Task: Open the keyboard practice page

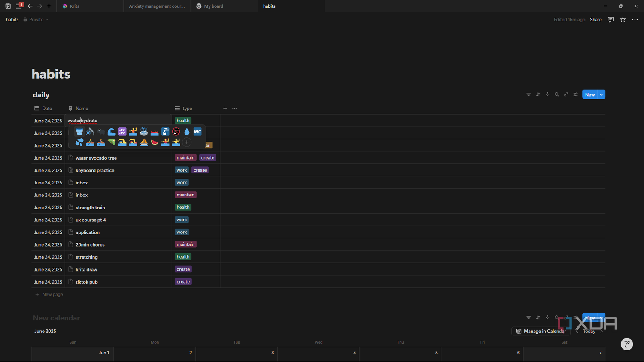Action: [95, 170]
